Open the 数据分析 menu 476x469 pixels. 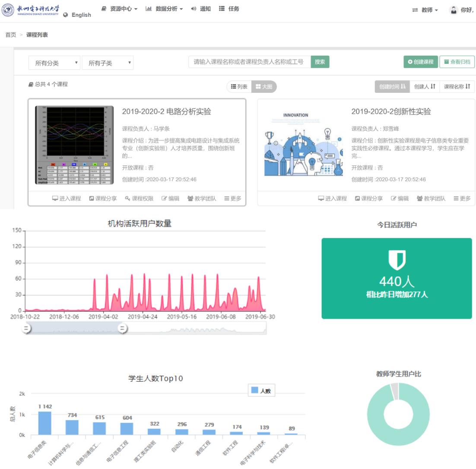tap(165, 9)
